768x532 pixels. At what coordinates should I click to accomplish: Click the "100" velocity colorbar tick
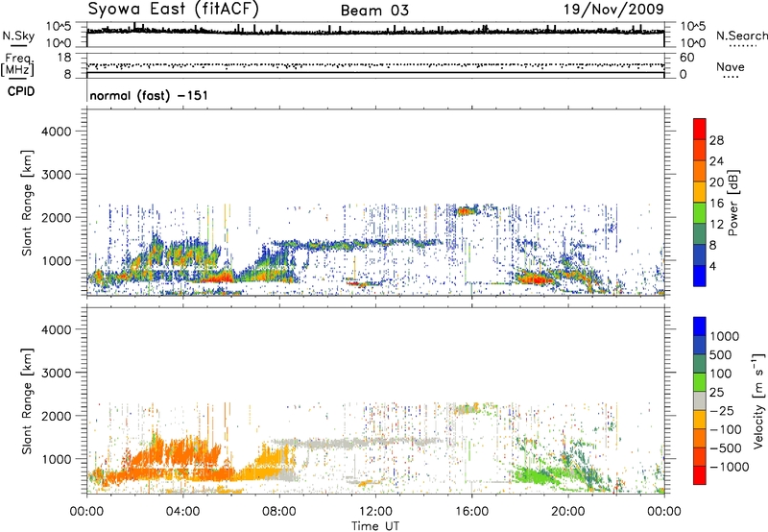[x=722, y=374]
